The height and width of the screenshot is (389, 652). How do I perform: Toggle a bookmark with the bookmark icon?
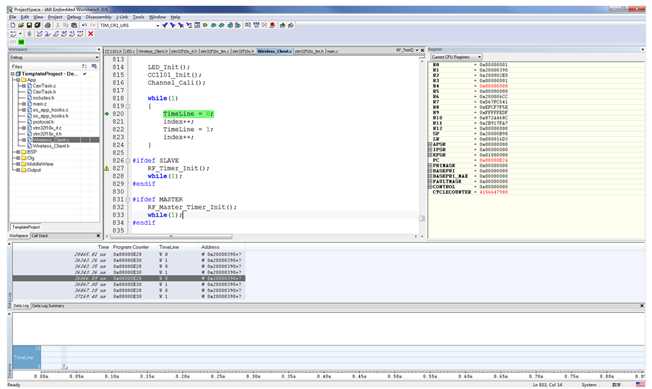[x=205, y=25]
